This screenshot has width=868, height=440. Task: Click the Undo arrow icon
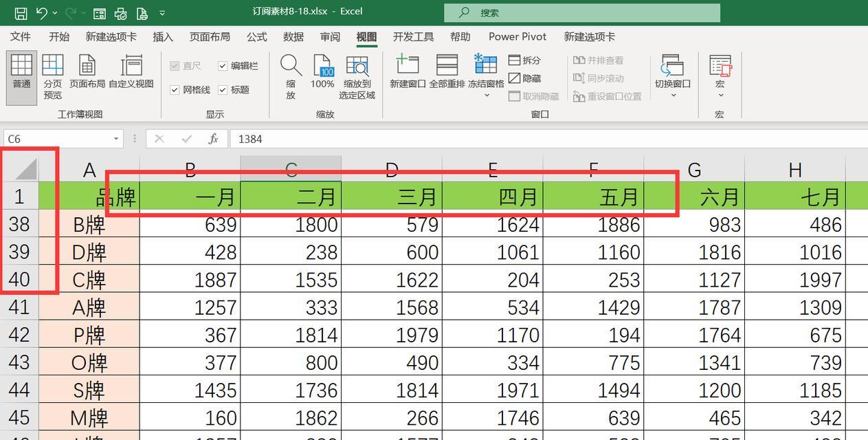(42, 13)
